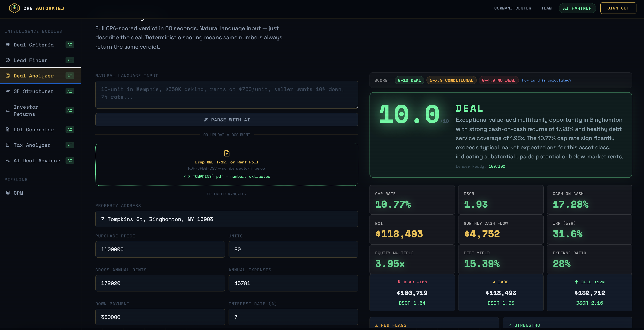Viewport: 644px width, 330px height.
Task: Navigate to Command Center
Action: 513,8
